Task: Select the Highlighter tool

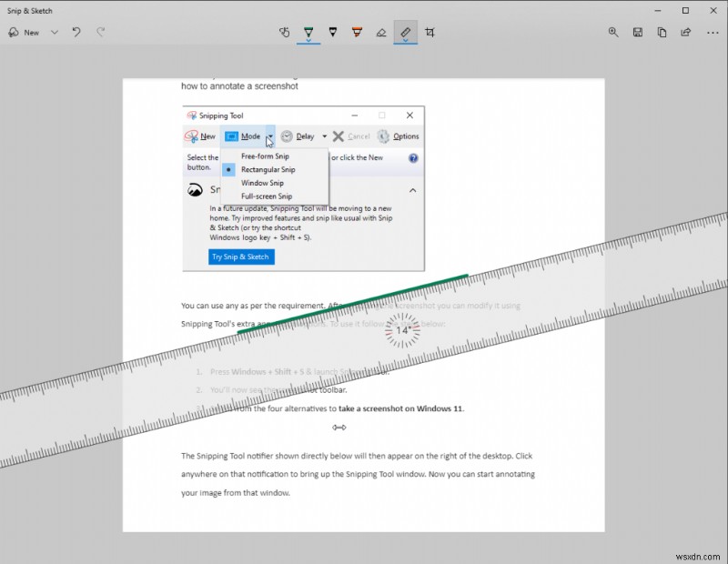Action: [x=357, y=32]
